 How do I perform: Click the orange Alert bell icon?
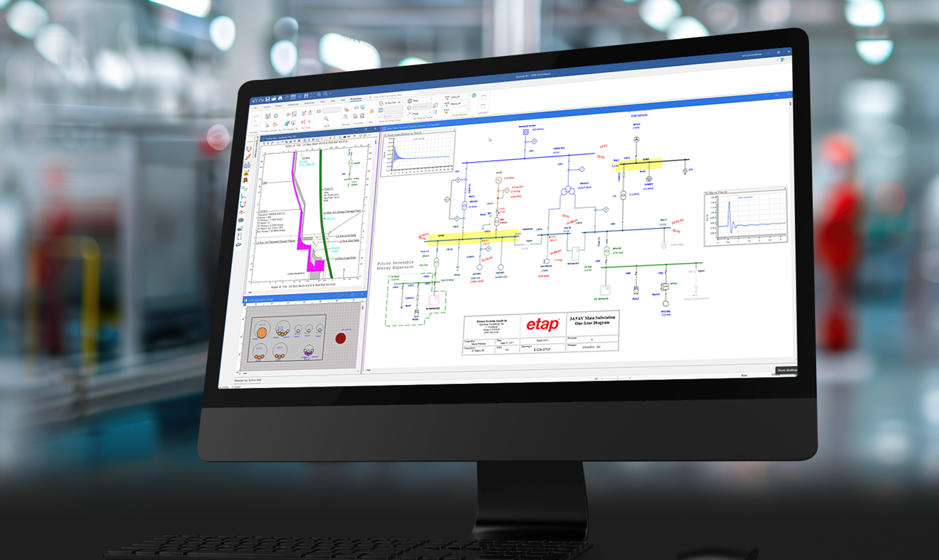tap(371, 110)
